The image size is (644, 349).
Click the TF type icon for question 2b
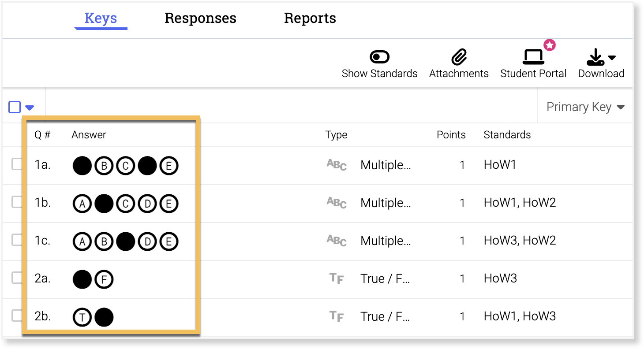coord(336,316)
